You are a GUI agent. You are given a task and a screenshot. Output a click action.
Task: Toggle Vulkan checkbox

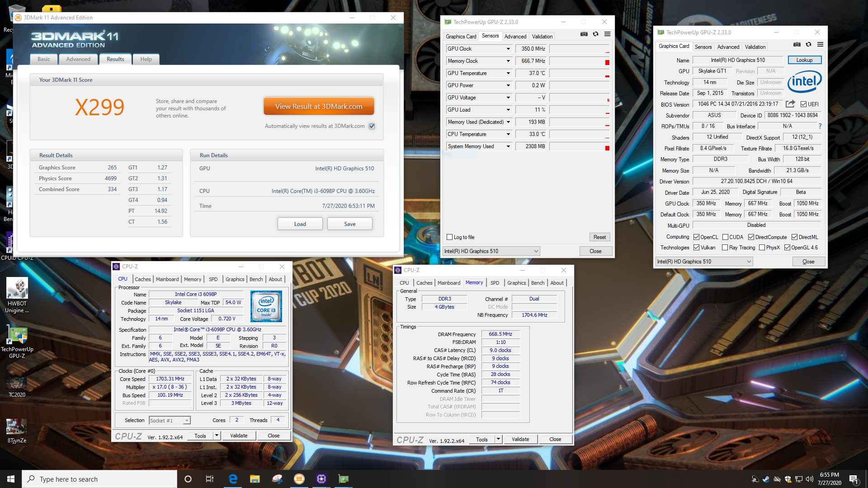[x=697, y=248]
